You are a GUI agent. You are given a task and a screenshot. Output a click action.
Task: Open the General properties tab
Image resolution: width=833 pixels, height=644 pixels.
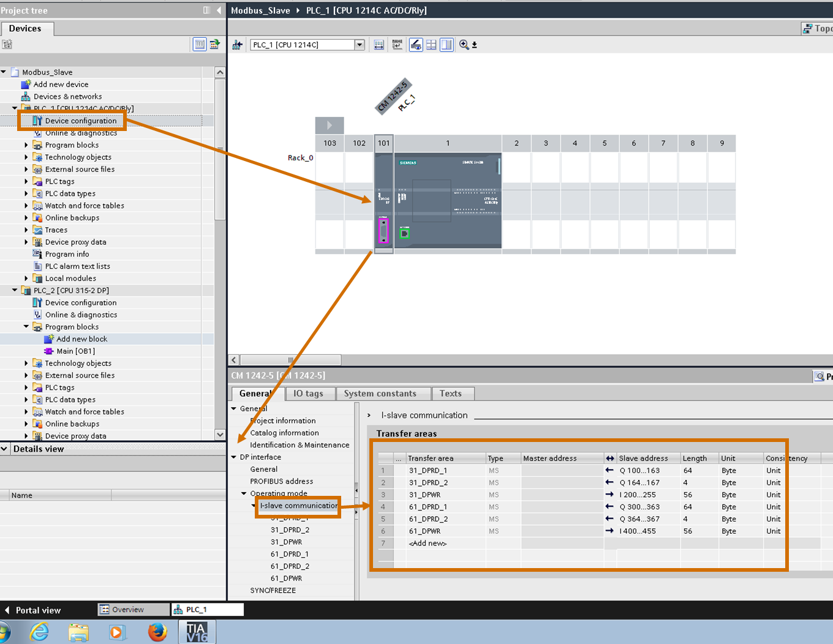click(x=255, y=394)
